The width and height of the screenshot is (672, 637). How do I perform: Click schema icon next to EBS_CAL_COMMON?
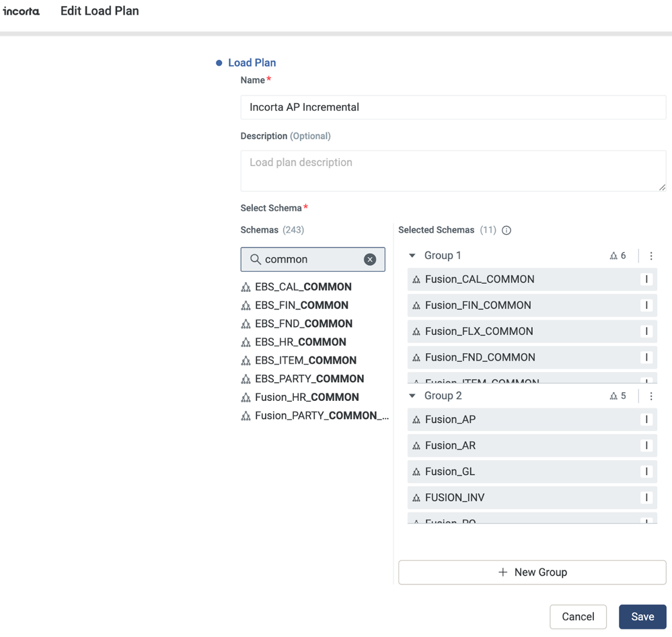[246, 287]
